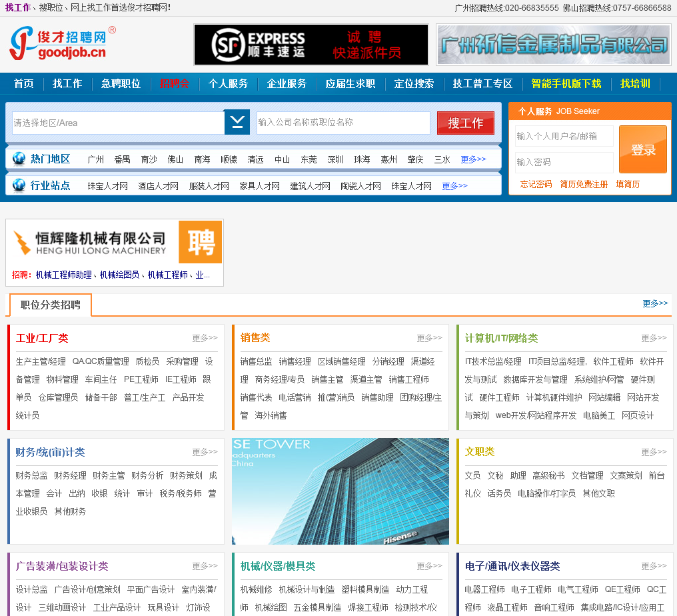This screenshot has width=677, height=616.
Task: Select 深圳 in hot areas
Action: [x=335, y=159]
